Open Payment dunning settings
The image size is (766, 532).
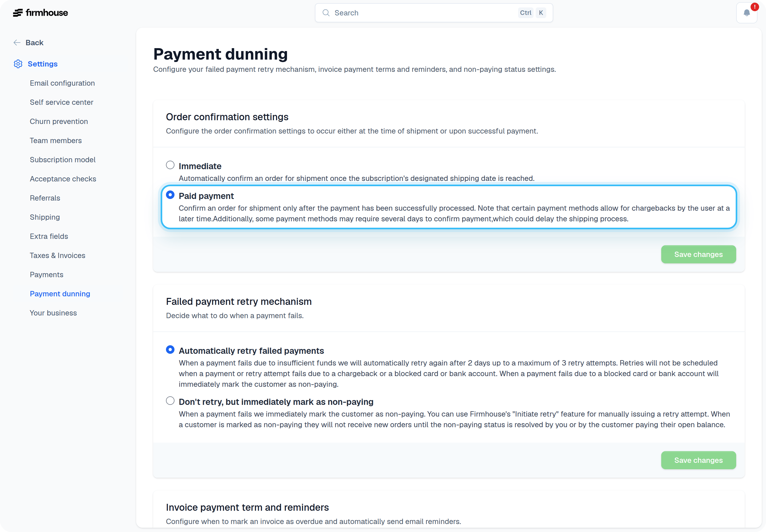click(60, 294)
